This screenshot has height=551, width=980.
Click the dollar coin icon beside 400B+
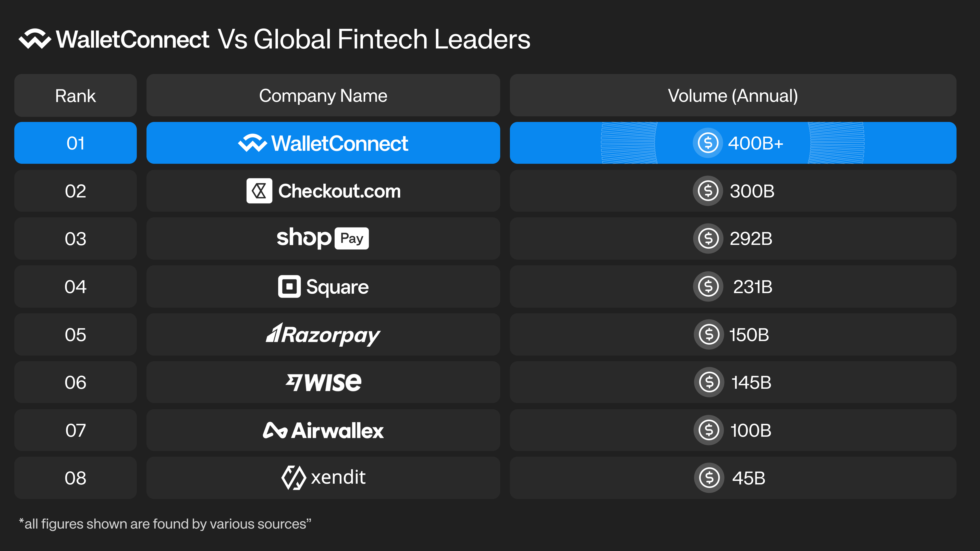click(708, 143)
